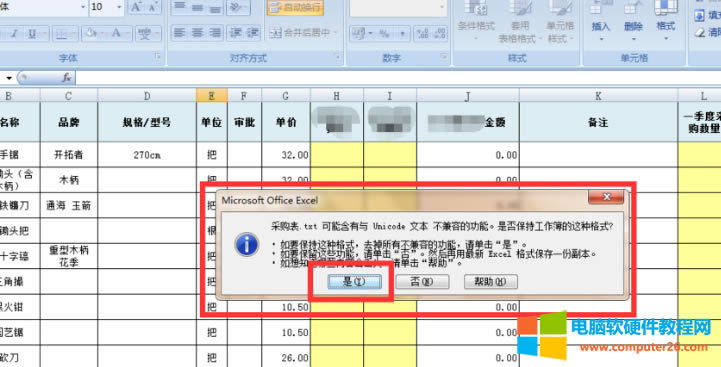Click the 否(N) button in the Excel dialog
The image size is (721, 367).
pyautogui.click(x=422, y=282)
